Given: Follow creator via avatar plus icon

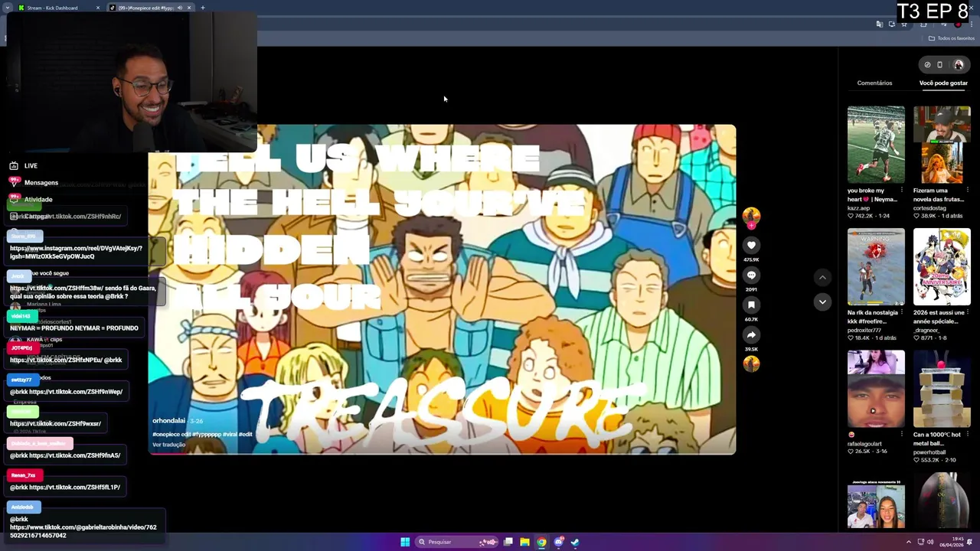Looking at the screenshot, I should (x=751, y=225).
